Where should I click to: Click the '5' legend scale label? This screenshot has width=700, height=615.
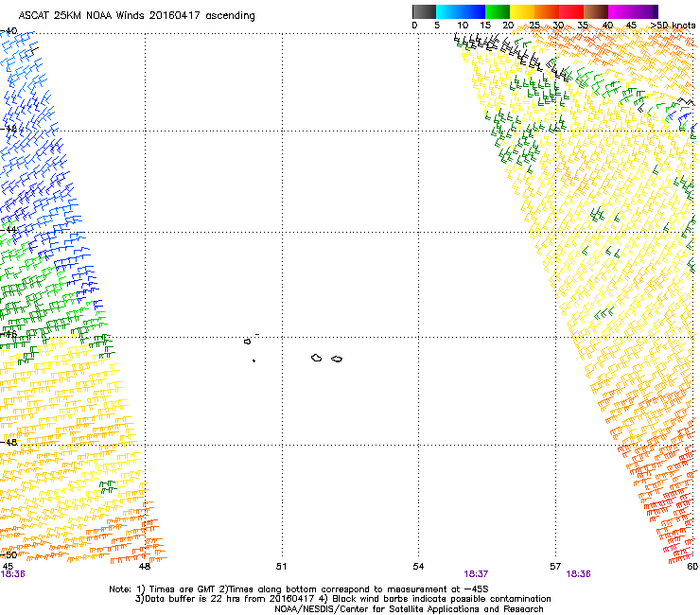437,26
